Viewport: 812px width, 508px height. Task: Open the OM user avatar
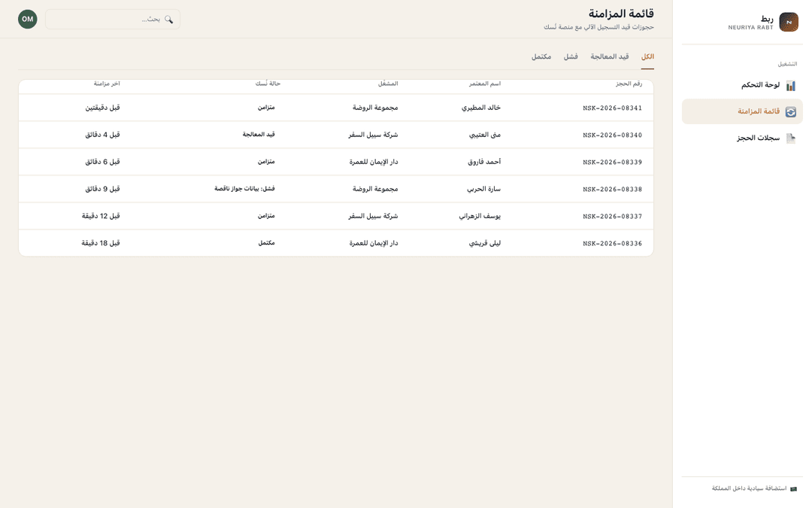[28, 19]
